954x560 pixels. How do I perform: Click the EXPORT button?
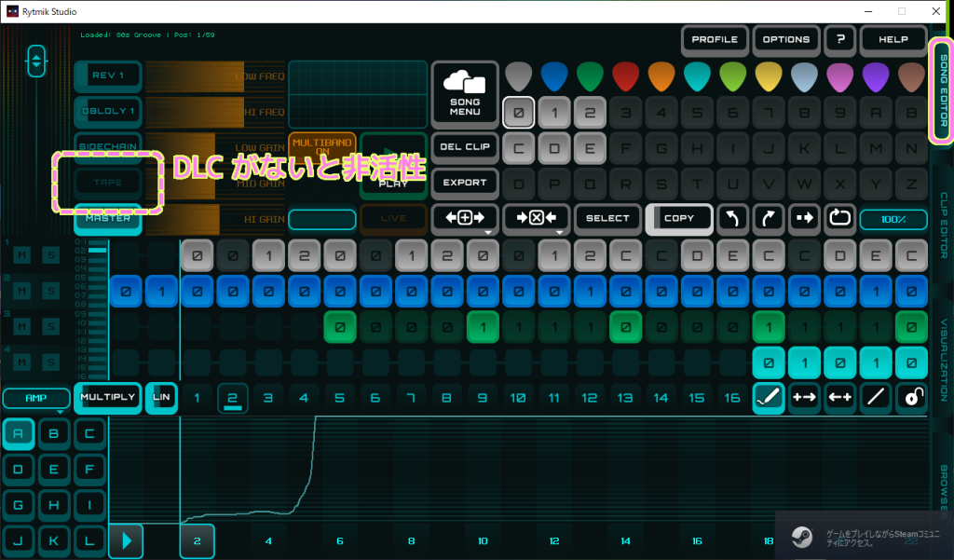[x=465, y=183]
